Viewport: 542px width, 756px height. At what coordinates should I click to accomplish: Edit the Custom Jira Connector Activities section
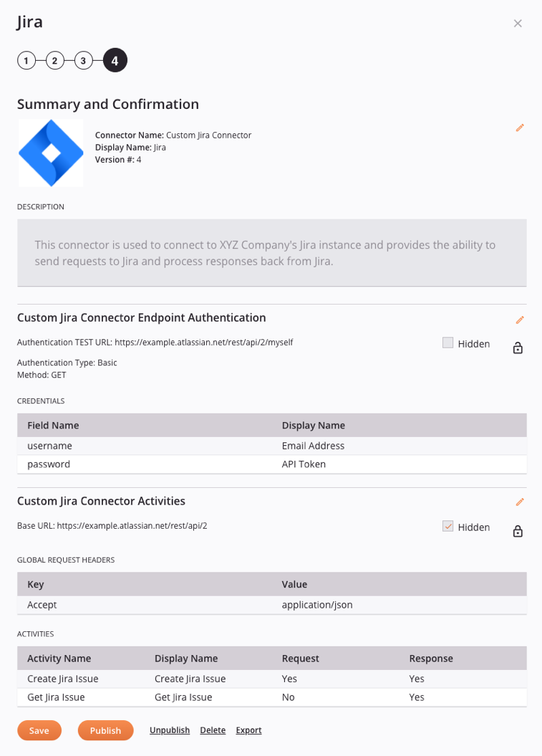(520, 502)
